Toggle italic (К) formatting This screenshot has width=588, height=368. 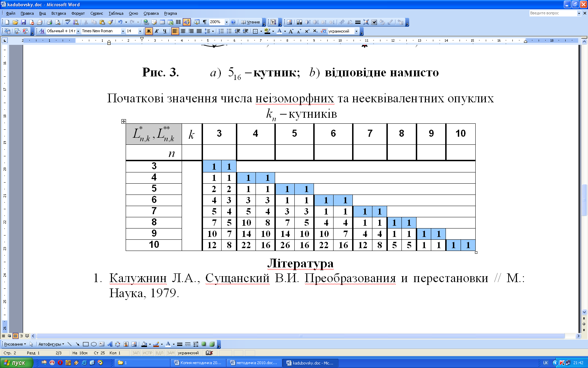click(x=157, y=31)
